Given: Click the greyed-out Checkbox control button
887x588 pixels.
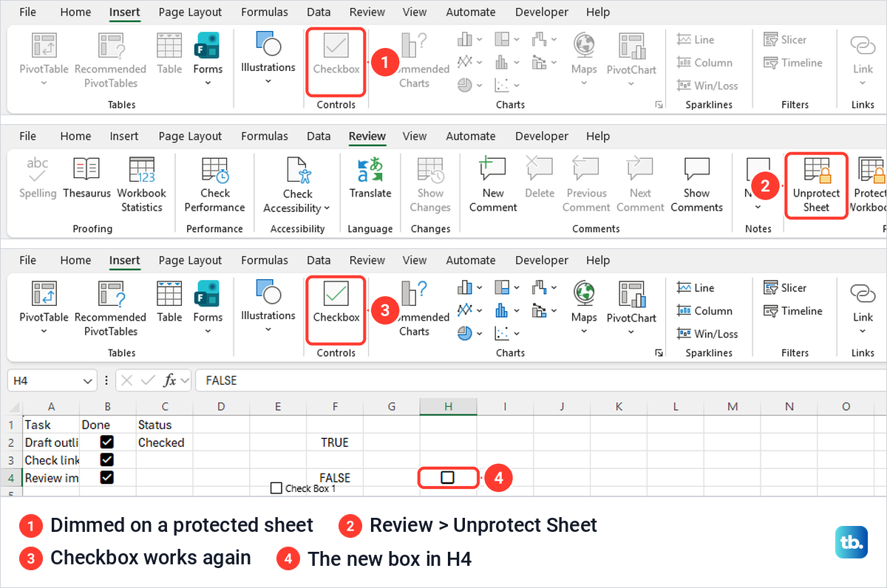Looking at the screenshot, I should tap(336, 61).
